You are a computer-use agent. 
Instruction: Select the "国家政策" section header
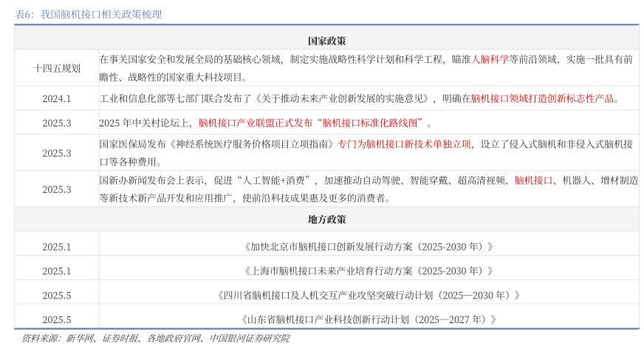(326, 41)
